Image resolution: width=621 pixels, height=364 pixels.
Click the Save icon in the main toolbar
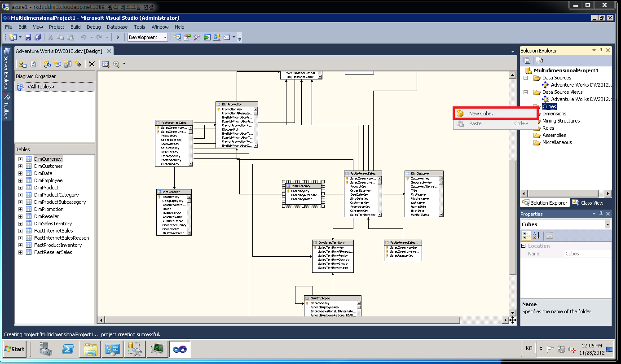click(x=28, y=37)
